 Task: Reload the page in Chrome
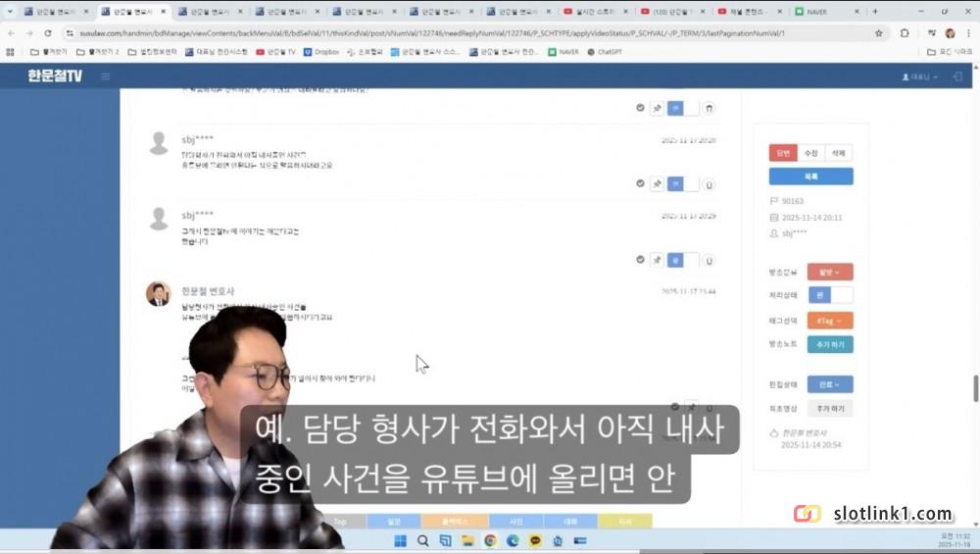point(48,33)
